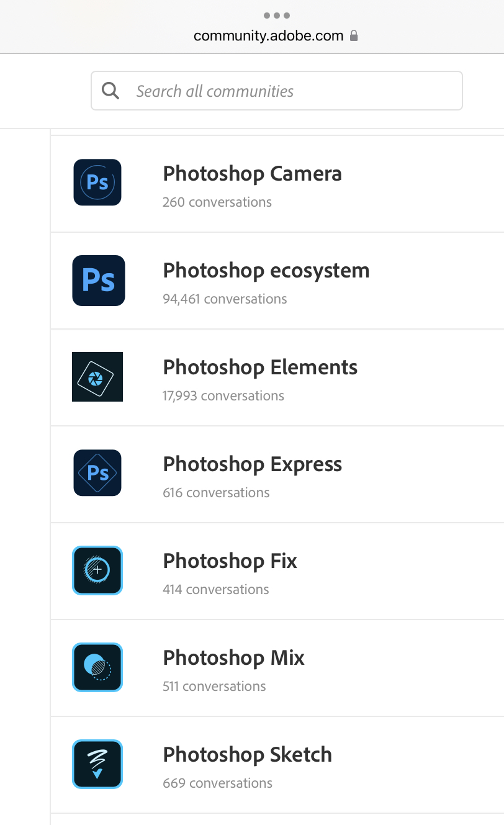The image size is (504, 825).
Task: Tap the Photoshop Express diamond icon
Action: tap(97, 473)
